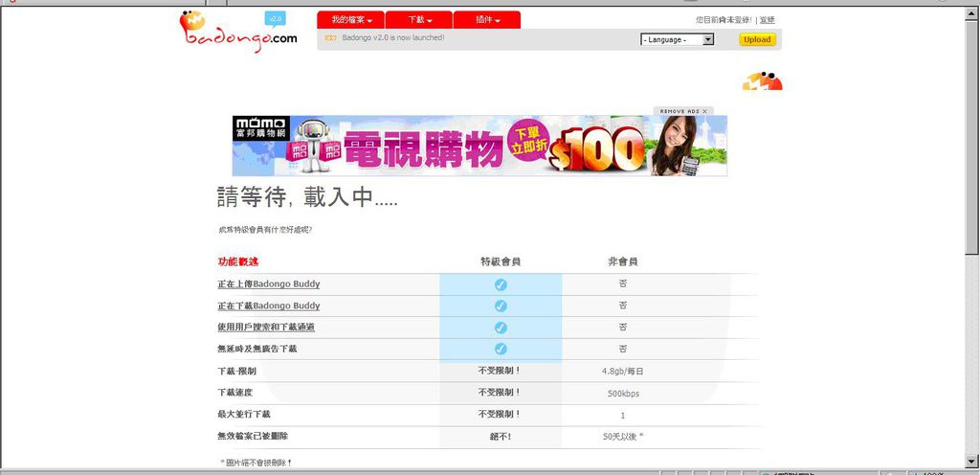Viewport: 980px width, 475px height.
Task: Open the 插件 dropdown menu
Action: tap(487, 20)
